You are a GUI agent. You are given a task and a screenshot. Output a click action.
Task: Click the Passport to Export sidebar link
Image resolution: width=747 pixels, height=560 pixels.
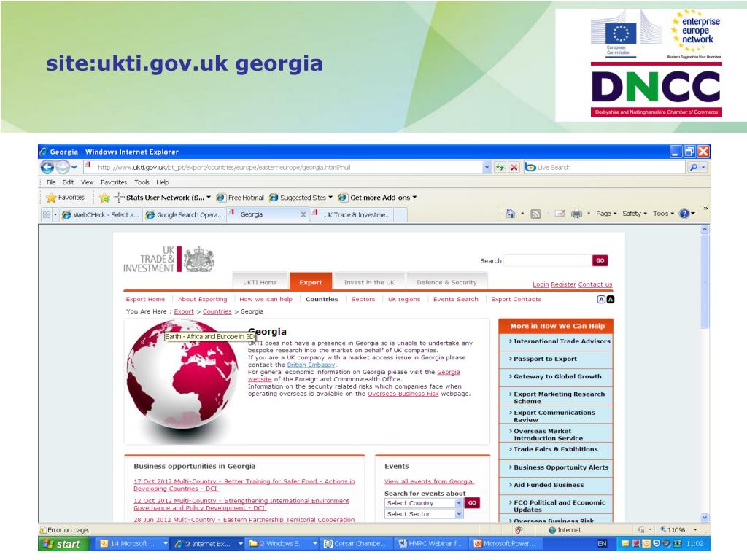tap(543, 359)
